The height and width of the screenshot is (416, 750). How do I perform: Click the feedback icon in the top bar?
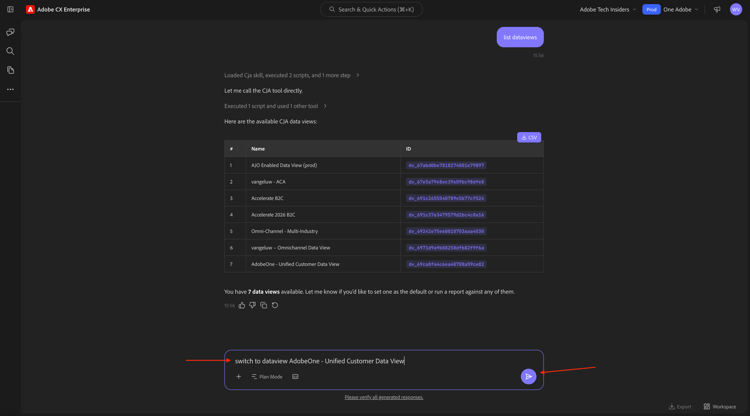pos(717,10)
